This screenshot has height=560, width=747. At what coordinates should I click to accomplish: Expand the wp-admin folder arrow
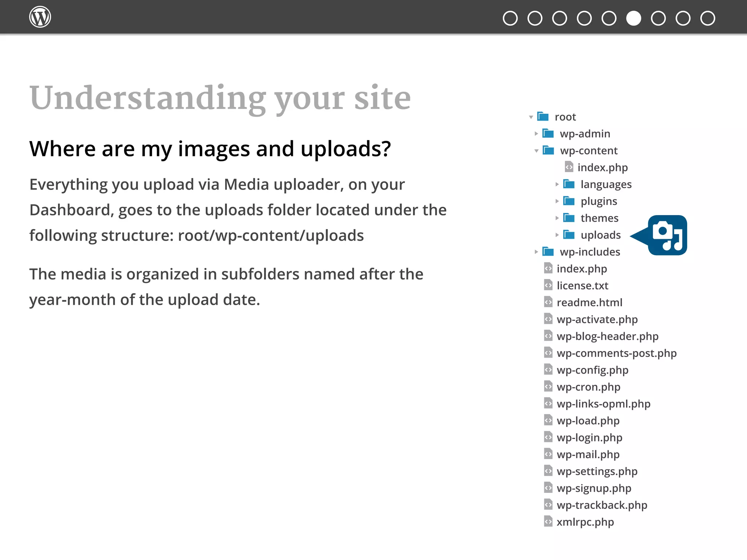[536, 134]
